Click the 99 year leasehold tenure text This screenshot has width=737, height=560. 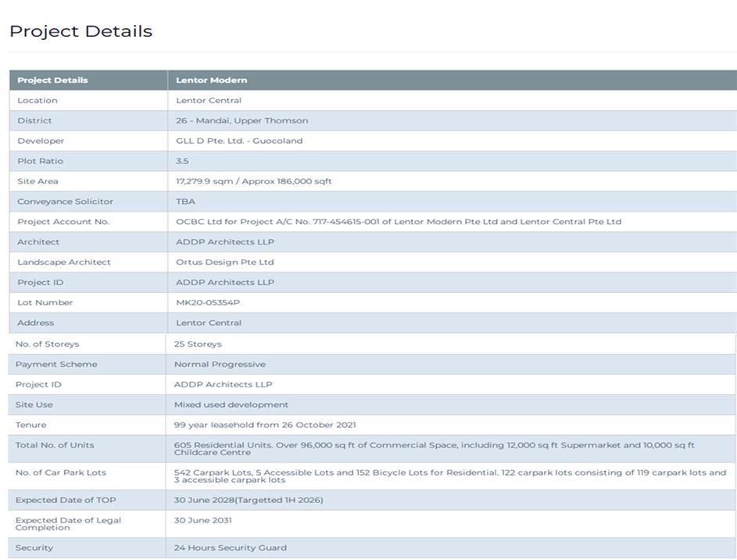[x=264, y=425]
